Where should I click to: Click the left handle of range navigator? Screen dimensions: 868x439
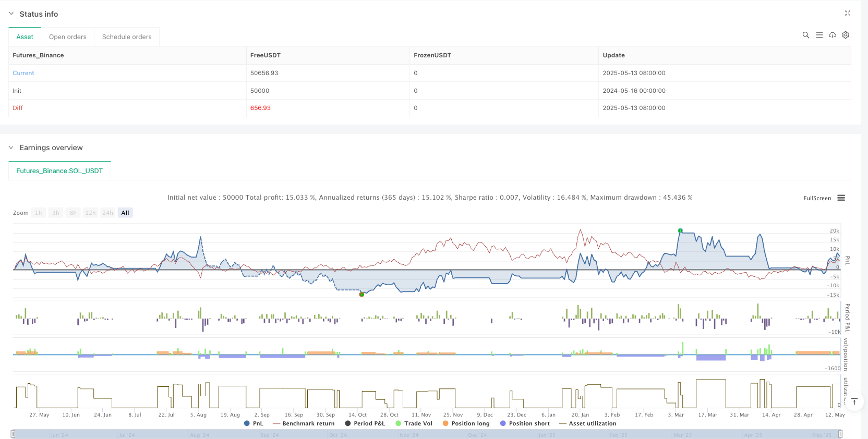pyautogui.click(x=13, y=434)
